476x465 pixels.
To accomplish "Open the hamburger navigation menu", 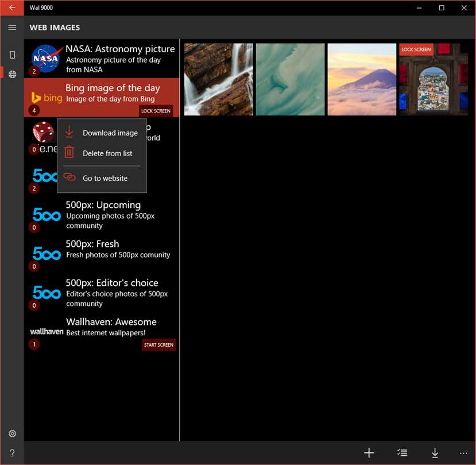I will click(12, 28).
